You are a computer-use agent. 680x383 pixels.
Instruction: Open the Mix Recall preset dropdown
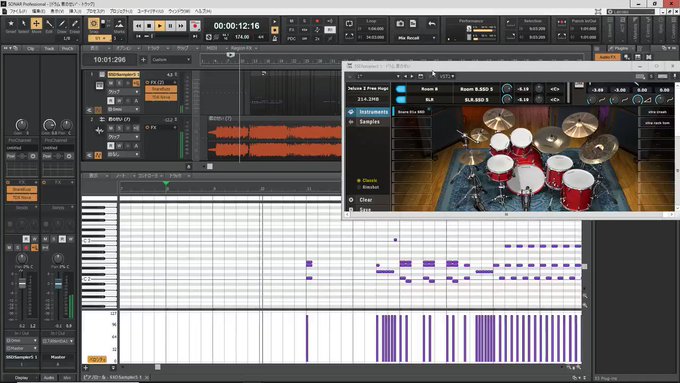pos(415,38)
